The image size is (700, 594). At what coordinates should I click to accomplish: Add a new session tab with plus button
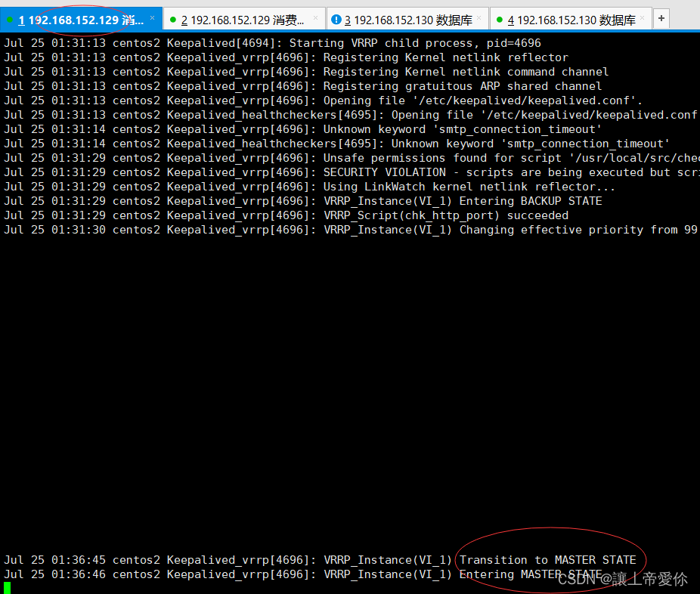click(661, 18)
